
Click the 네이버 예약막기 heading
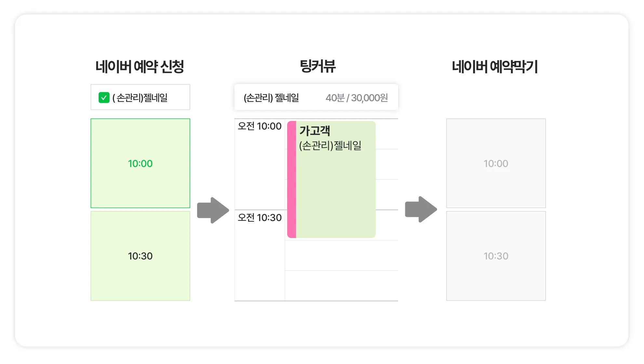pos(494,67)
